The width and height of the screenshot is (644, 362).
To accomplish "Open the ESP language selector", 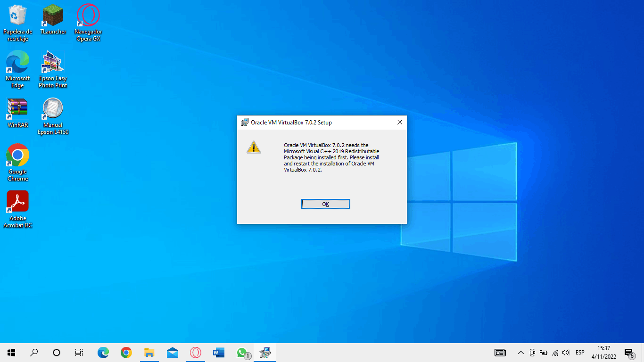I will 580,352.
